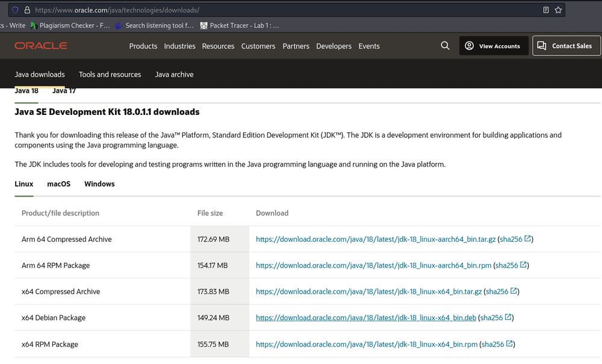Open the Oracle site search icon
The height and width of the screenshot is (364, 602).
[445, 46]
